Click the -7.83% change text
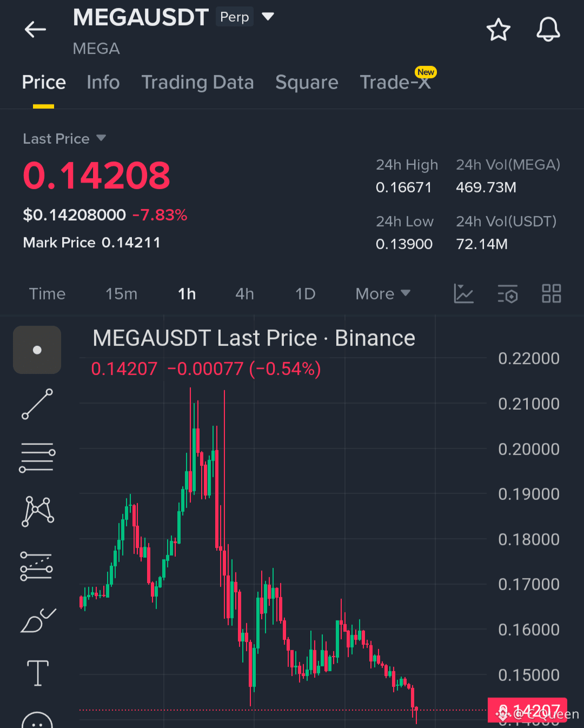The height and width of the screenshot is (728, 584). click(x=160, y=215)
